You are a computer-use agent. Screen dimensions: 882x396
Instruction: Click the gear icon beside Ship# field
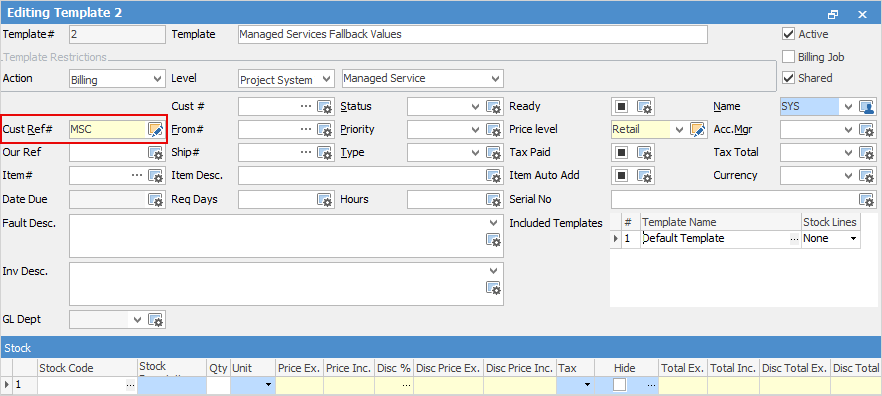[x=325, y=153]
